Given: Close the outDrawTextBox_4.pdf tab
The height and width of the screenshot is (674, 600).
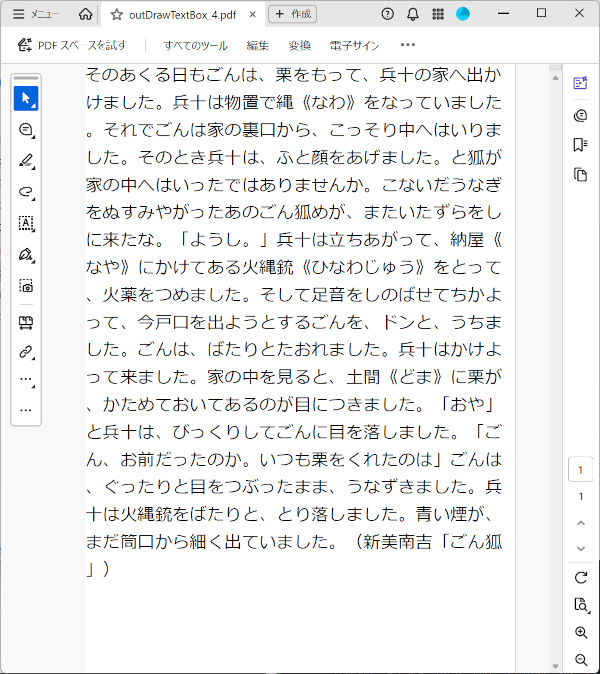Looking at the screenshot, I should (252, 15).
